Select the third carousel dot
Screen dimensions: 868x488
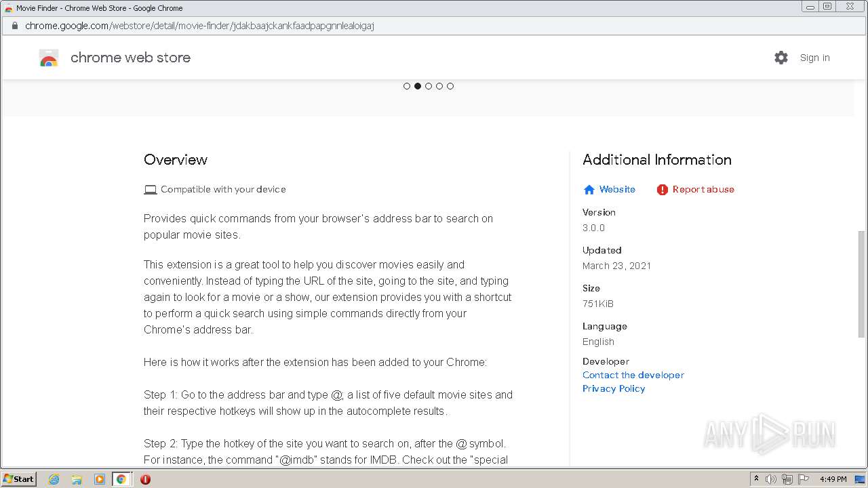click(x=429, y=86)
